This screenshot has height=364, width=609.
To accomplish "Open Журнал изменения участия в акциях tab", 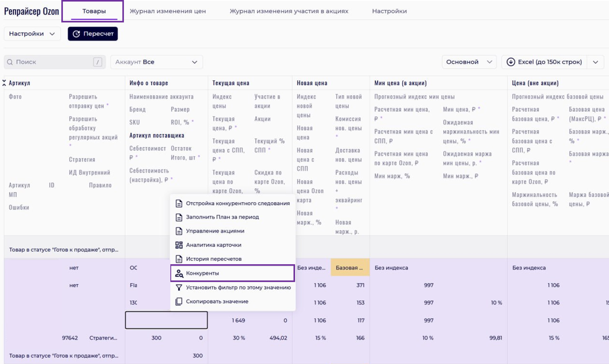I will 289,11.
